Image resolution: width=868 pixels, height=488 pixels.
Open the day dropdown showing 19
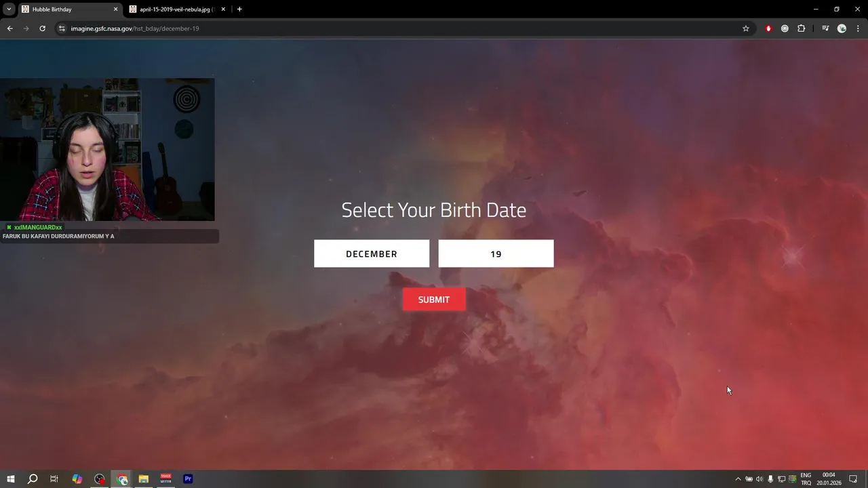tap(496, 253)
